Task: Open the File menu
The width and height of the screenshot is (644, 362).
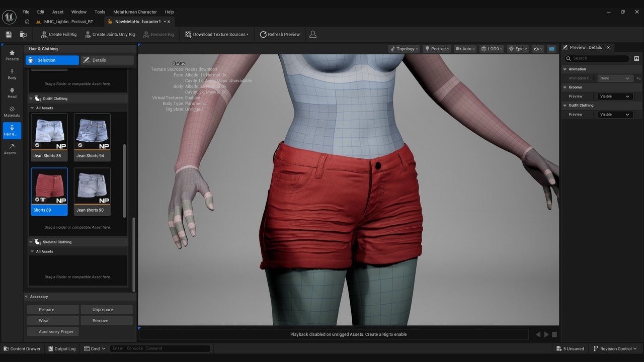Action: (x=26, y=12)
